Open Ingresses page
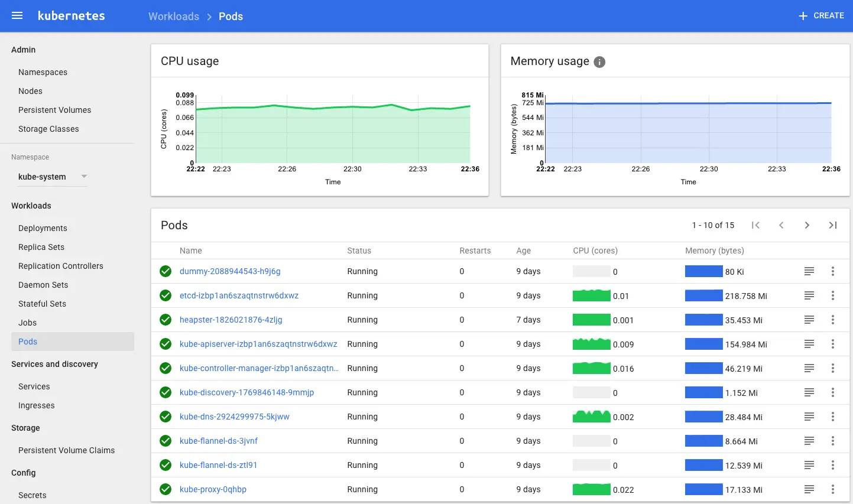853x504 pixels. click(36, 405)
